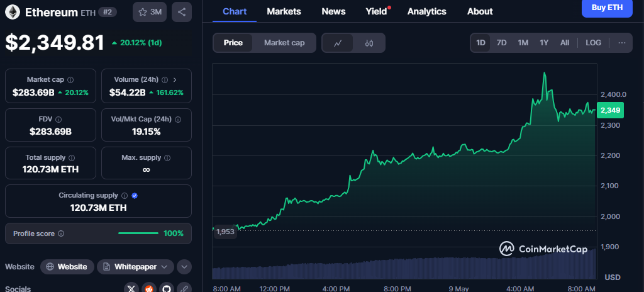Click the Buy ETH button
The width and height of the screenshot is (644, 292).
pos(607,8)
